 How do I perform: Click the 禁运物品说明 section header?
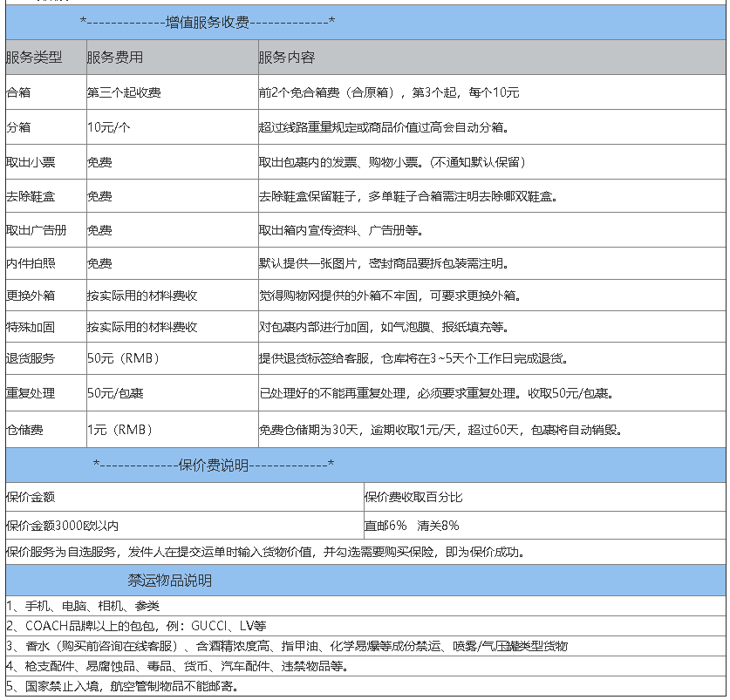tap(170, 580)
